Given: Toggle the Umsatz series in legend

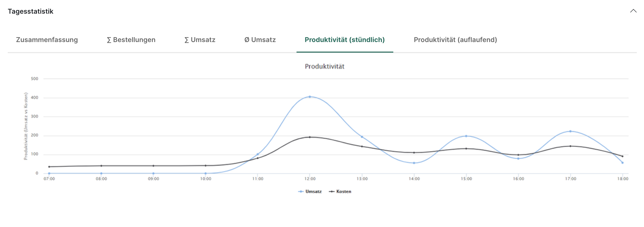Looking at the screenshot, I should point(310,191).
